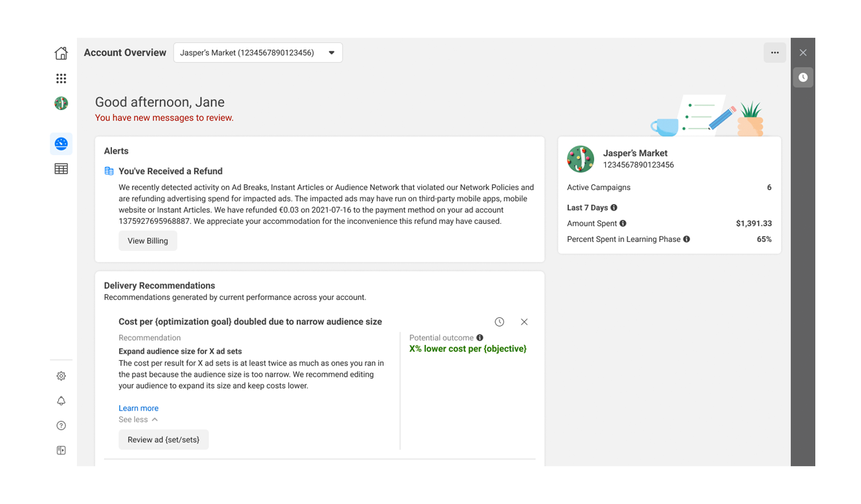Open the all tools grid menu
Viewport: 861px width, 504px height.
(61, 78)
